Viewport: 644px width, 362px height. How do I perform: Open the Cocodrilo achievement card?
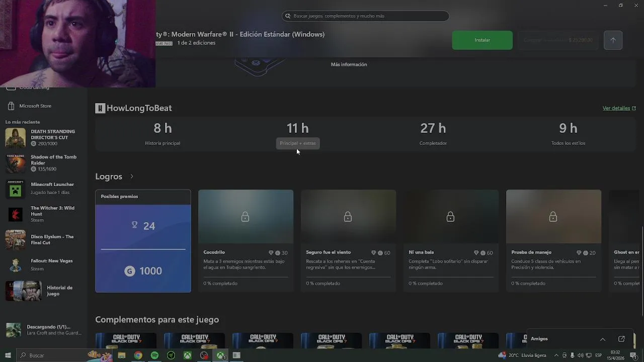click(246, 241)
